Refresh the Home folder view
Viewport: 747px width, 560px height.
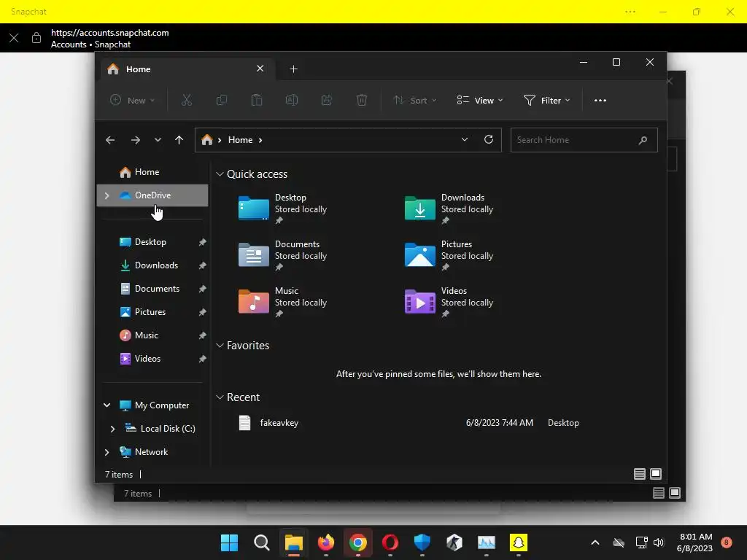488,139
